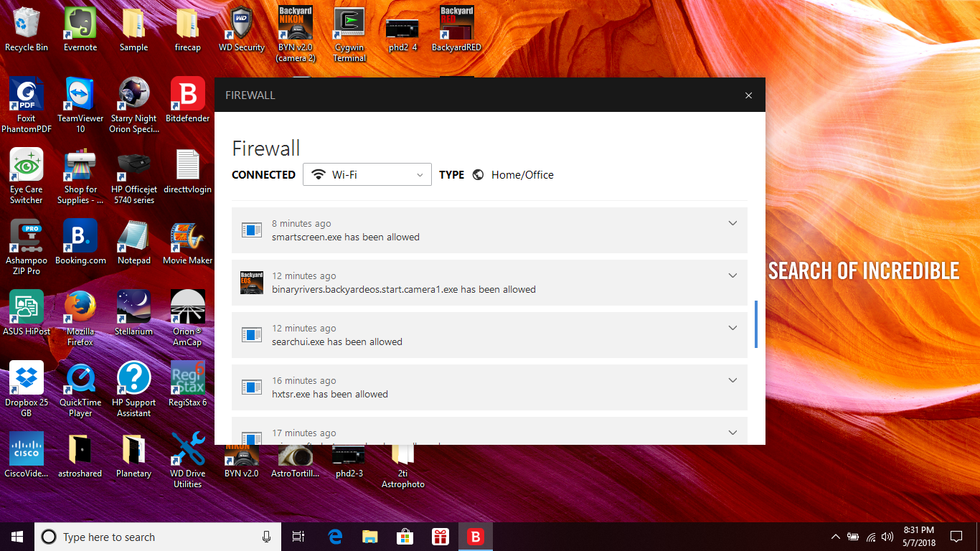This screenshot has height=551, width=980.
Task: Show hidden system tray icons
Action: 835,537
